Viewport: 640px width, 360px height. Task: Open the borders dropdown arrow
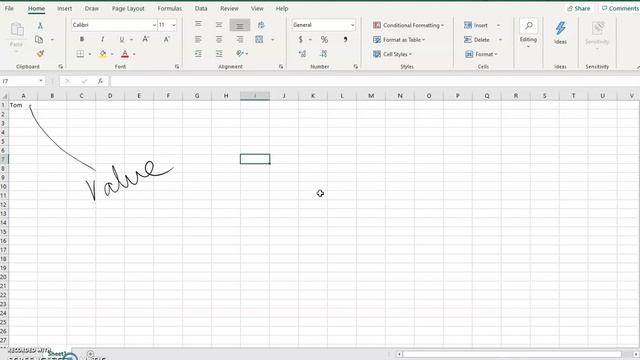click(x=90, y=54)
